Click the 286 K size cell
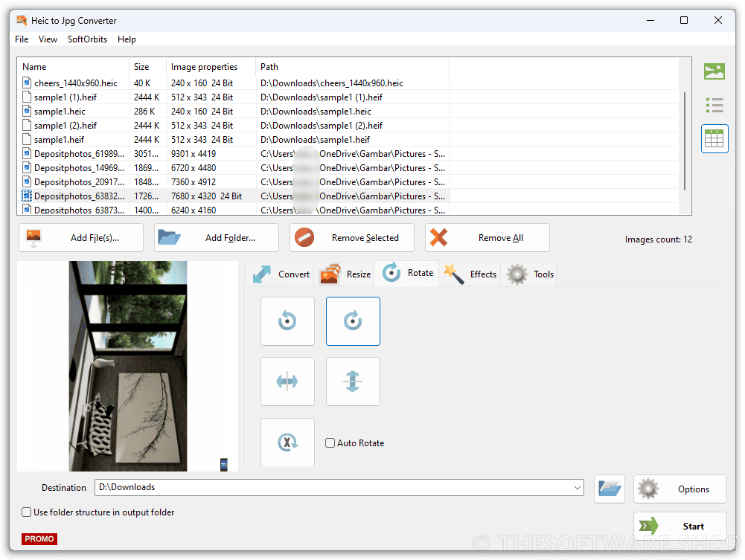745x560 pixels. pos(144,112)
